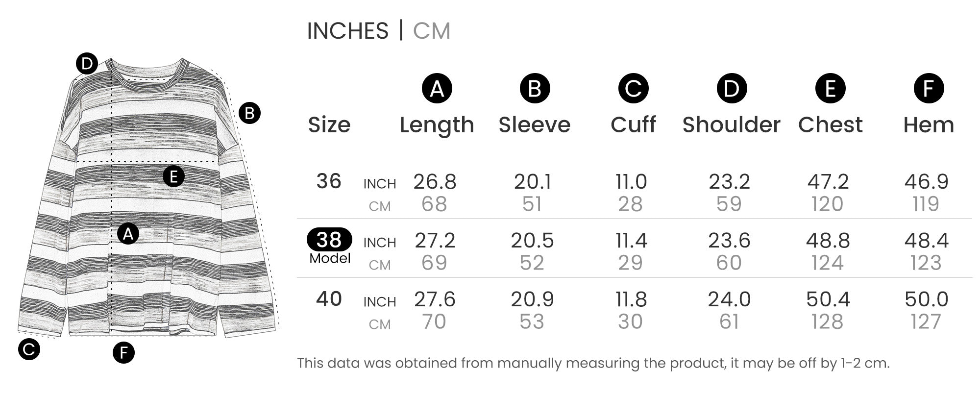Pick the size 40 row label

coord(329,299)
